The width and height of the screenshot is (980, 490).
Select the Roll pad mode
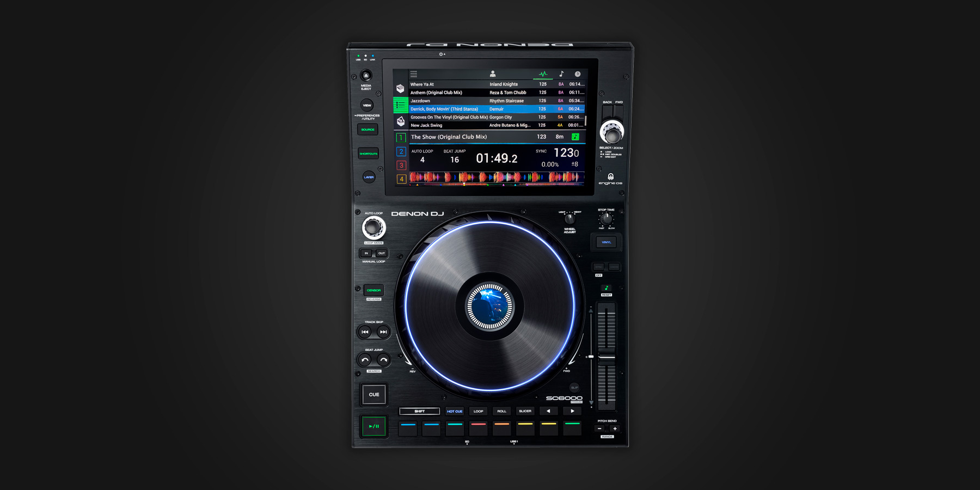tap(502, 411)
